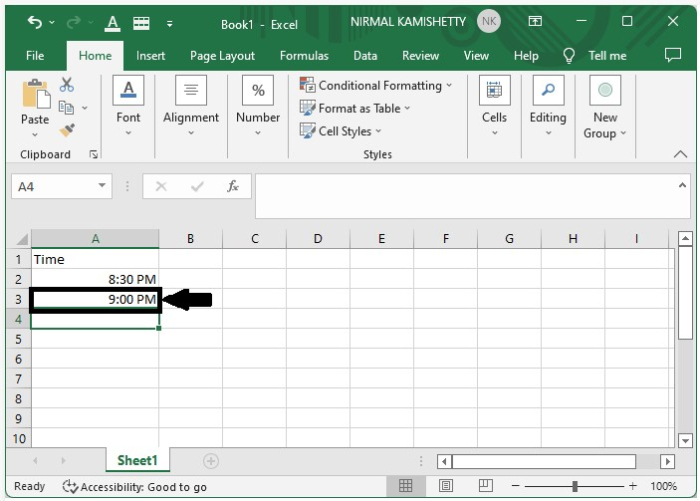Click the Cut scissors icon
This screenshot has width=700, height=501.
(x=67, y=85)
